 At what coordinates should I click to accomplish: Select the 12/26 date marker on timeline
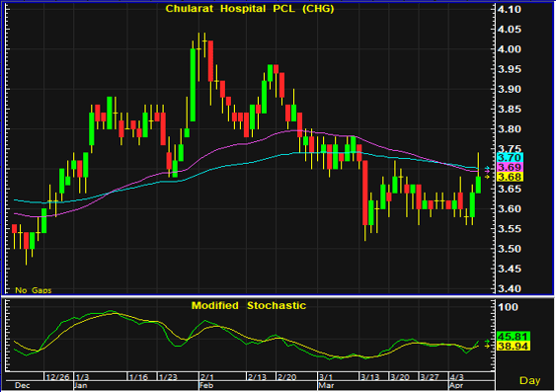click(57, 377)
